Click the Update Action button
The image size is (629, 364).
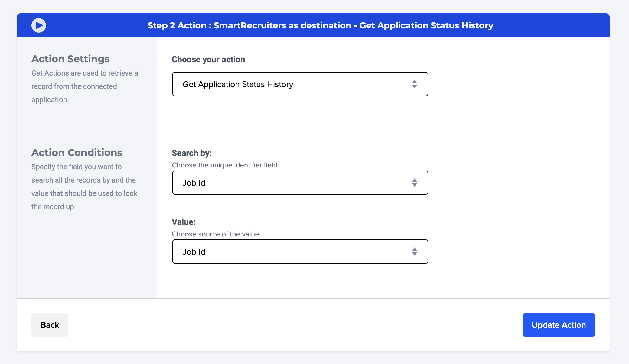(x=558, y=325)
